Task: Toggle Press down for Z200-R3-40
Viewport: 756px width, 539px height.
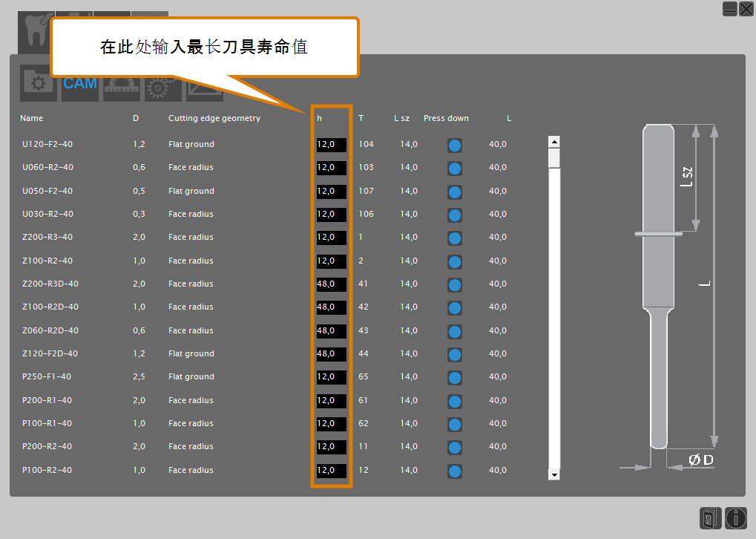Action: (x=455, y=238)
